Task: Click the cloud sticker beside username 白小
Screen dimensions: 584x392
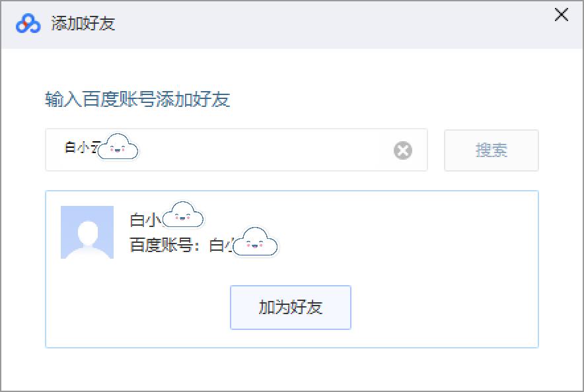Action: tap(184, 214)
